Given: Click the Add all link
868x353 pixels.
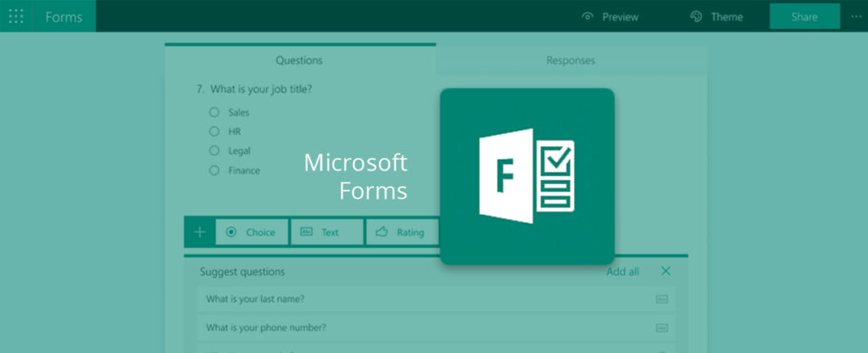Looking at the screenshot, I should click(622, 272).
